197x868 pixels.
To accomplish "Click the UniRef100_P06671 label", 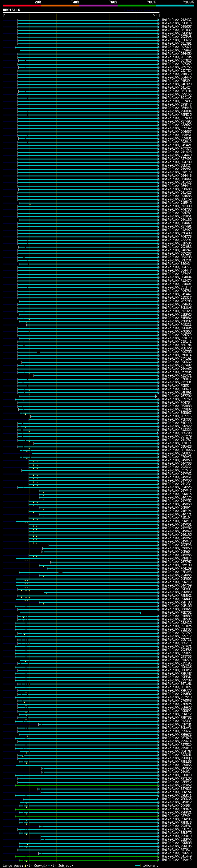I will pos(177,389).
